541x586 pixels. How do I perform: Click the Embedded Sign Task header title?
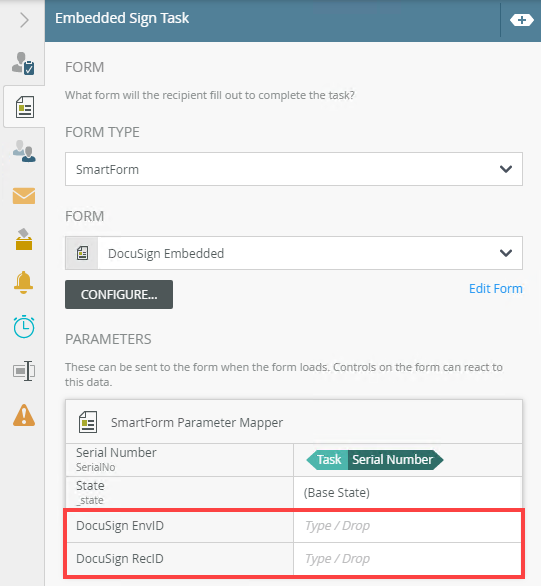[x=122, y=18]
